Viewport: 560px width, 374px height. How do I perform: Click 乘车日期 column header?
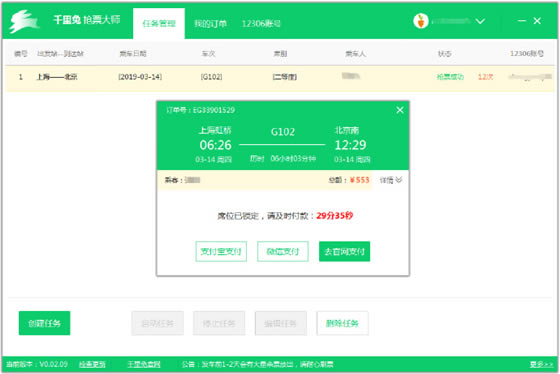click(x=133, y=54)
